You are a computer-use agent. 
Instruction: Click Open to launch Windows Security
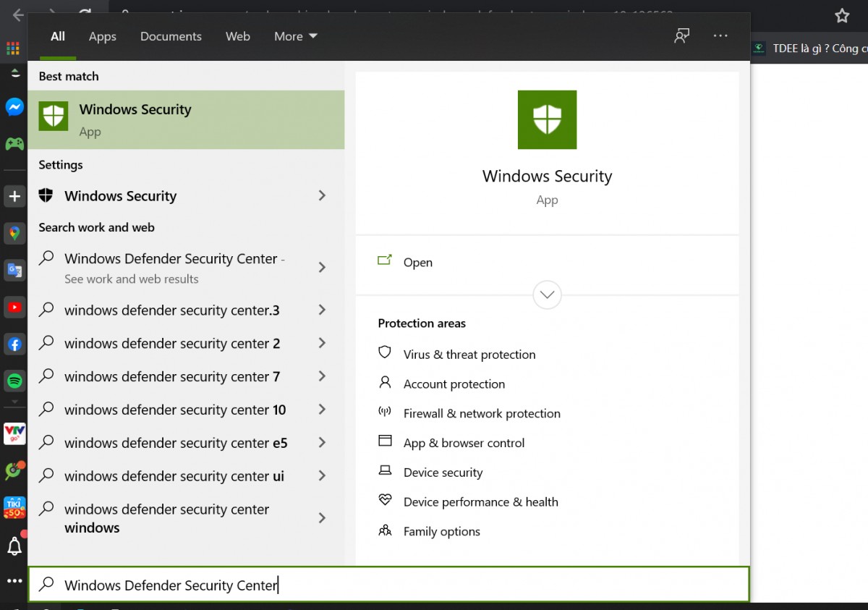[x=417, y=263]
